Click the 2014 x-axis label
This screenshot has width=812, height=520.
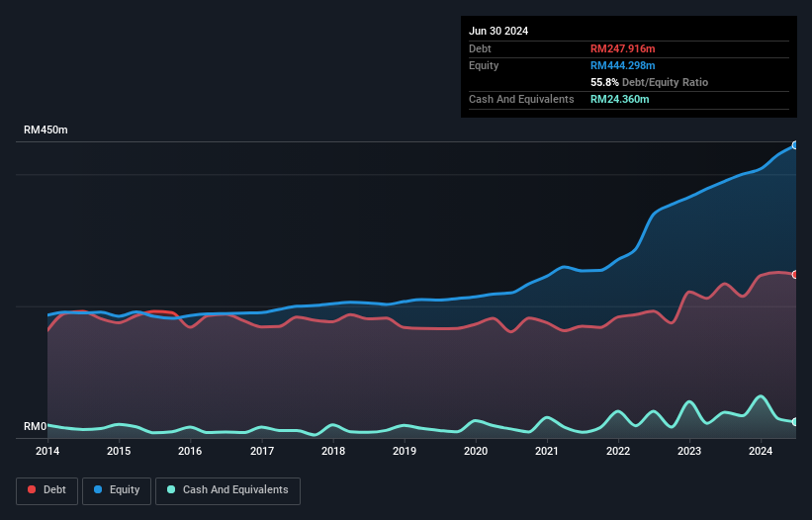[x=47, y=451]
